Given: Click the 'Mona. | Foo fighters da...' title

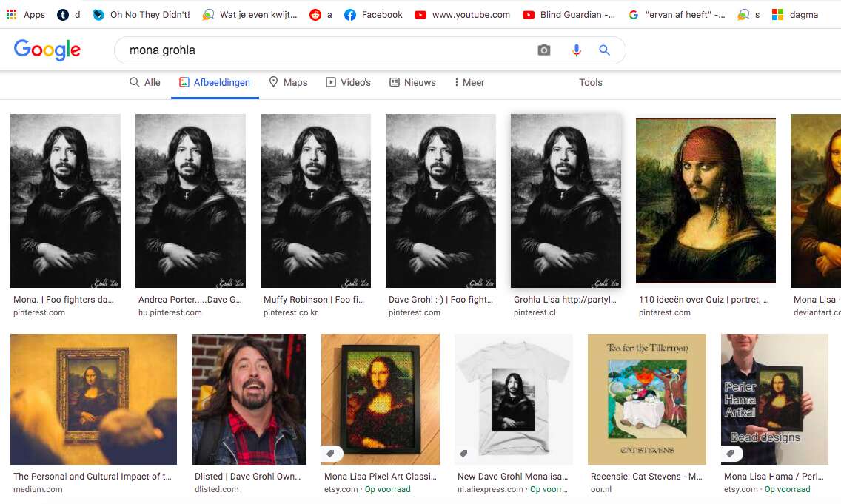Looking at the screenshot, I should click(x=63, y=299).
